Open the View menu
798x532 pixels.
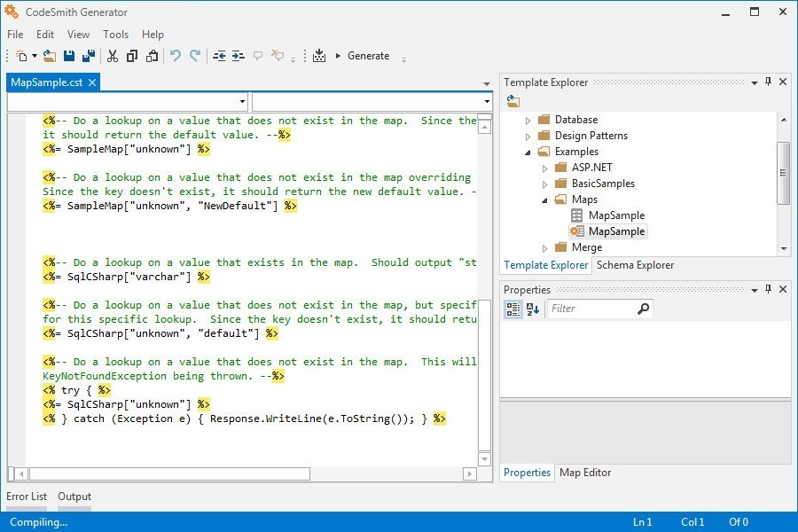point(78,34)
